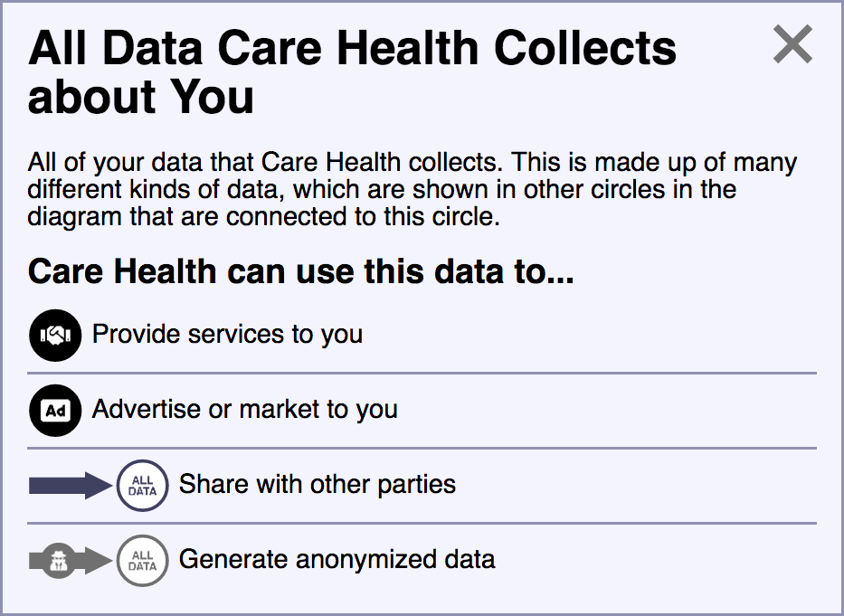Select ALL DATA circle in Share row
Viewport: 844px width, 616px height.
(x=142, y=486)
